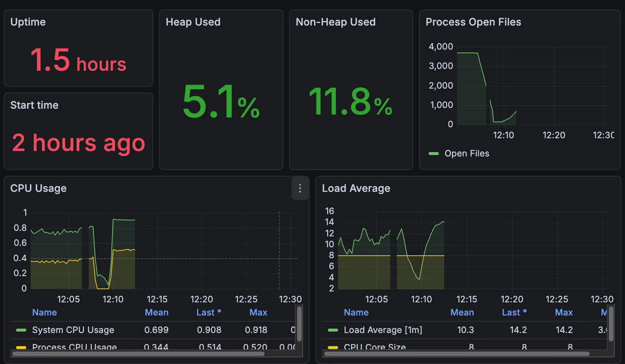Click the Process Open Files panel title
The width and height of the screenshot is (625, 364).
(473, 22)
